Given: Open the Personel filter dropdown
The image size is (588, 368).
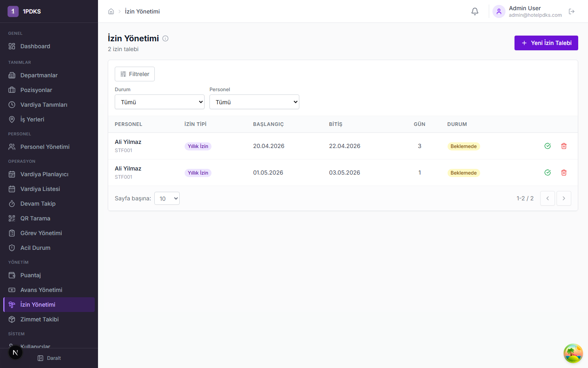Looking at the screenshot, I should click(254, 102).
